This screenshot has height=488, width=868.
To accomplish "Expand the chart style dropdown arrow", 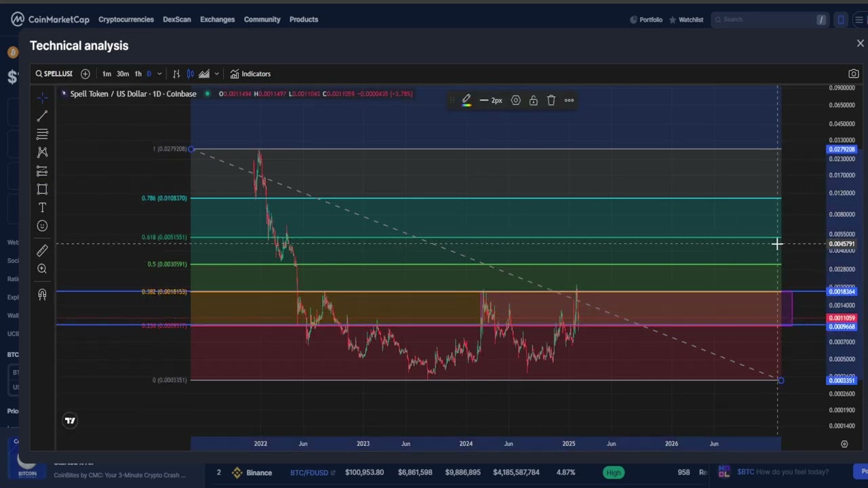I will [x=216, y=74].
